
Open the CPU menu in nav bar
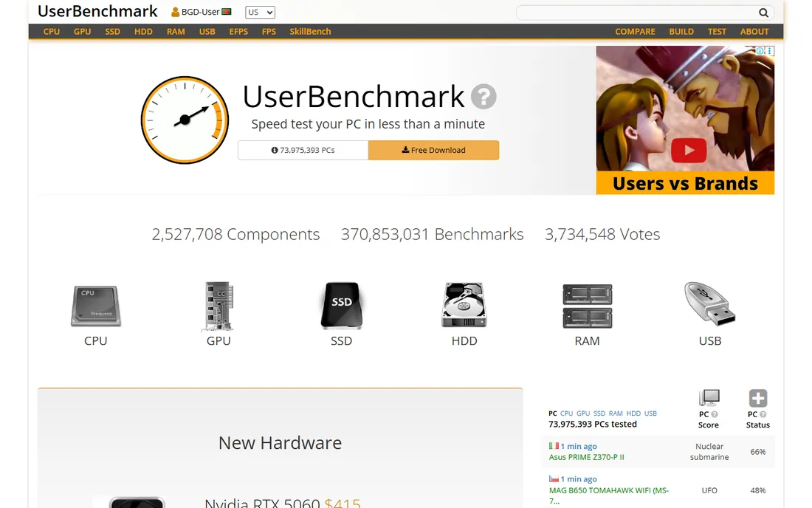51,32
